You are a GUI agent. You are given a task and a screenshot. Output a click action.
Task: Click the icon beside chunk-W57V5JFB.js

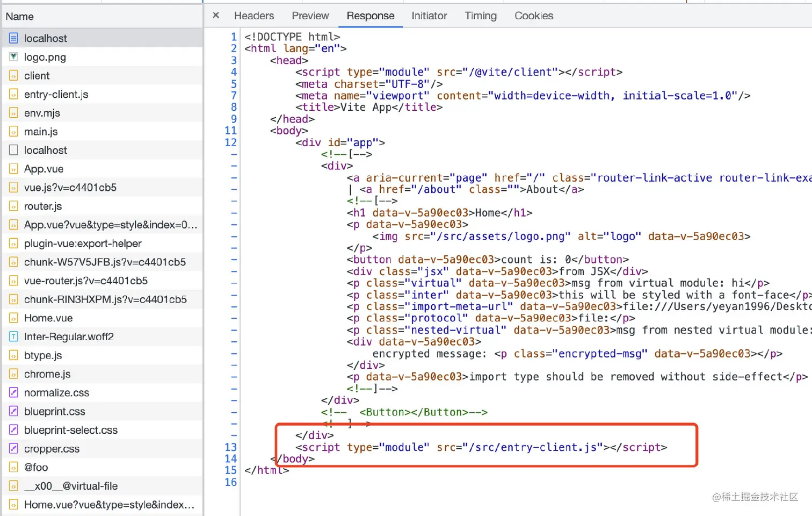[x=14, y=262]
